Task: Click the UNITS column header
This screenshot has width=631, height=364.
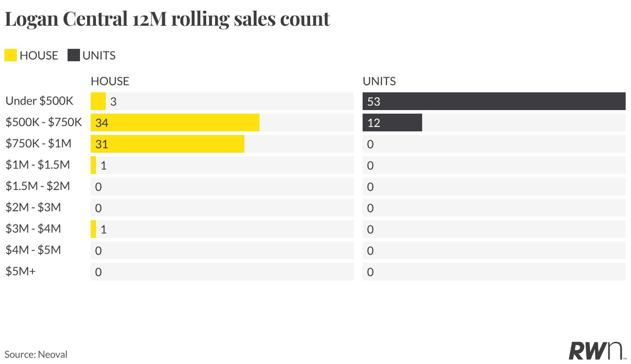Action: coord(379,81)
